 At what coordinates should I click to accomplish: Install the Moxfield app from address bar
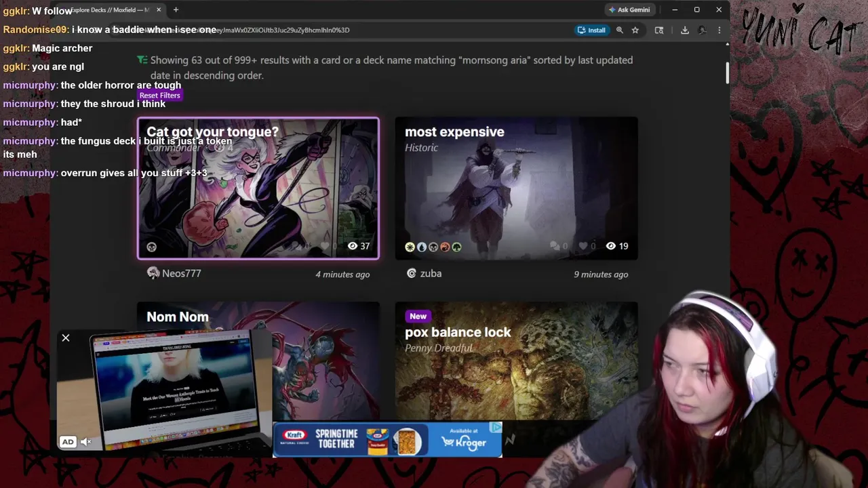coord(591,30)
